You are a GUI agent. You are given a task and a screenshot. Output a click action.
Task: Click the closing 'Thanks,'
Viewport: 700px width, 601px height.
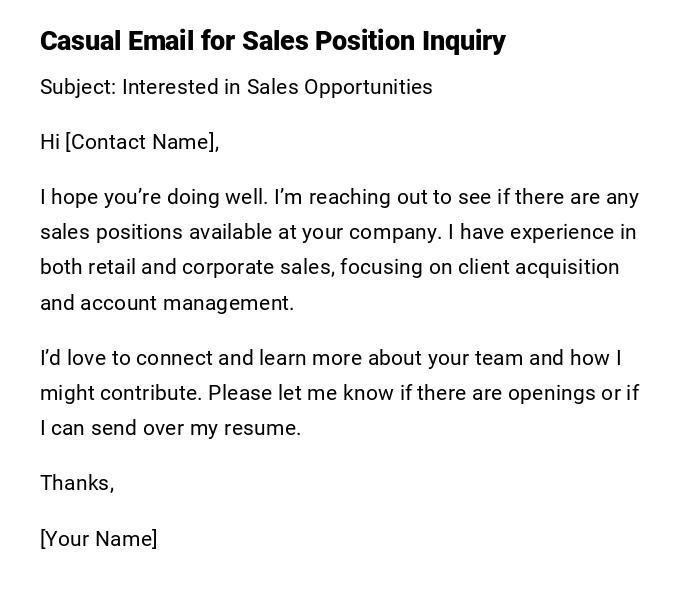tap(77, 483)
